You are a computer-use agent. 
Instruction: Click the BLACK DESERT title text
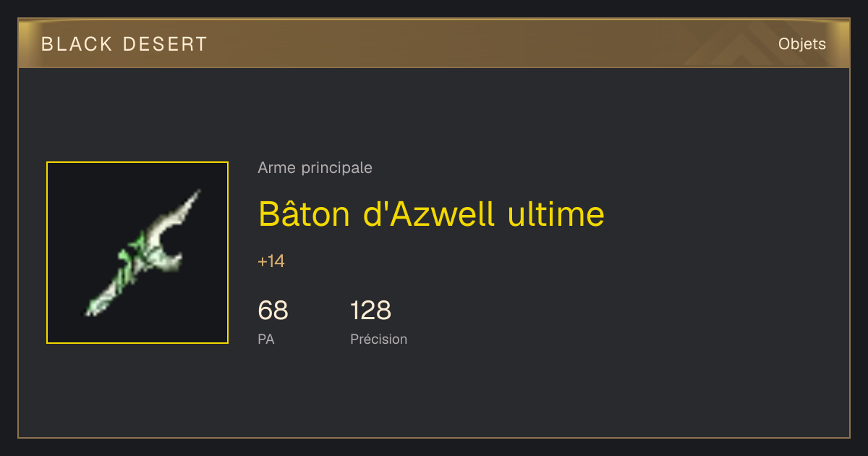pos(124,44)
